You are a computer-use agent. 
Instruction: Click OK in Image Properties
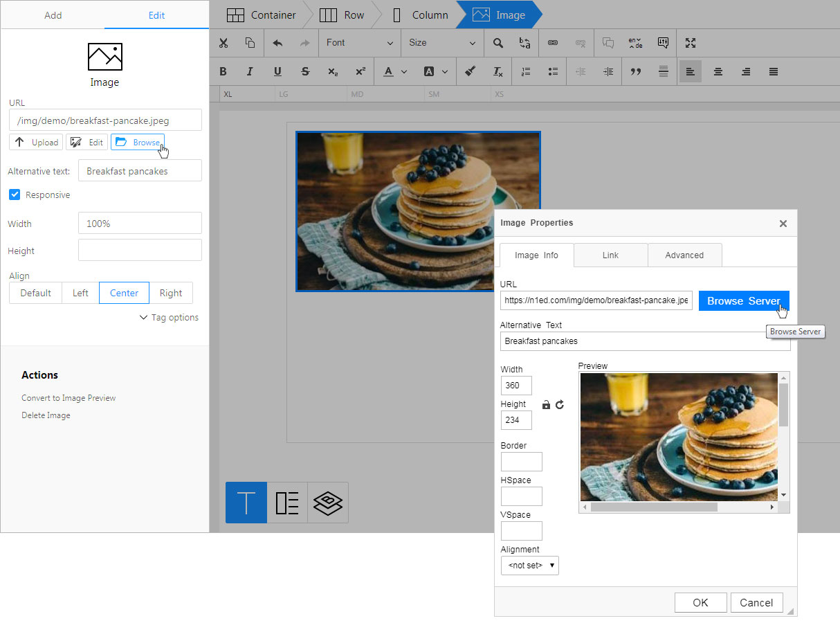(x=700, y=602)
